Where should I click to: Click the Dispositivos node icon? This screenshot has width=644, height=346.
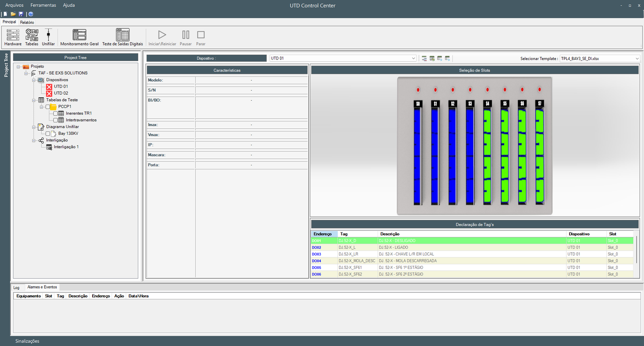[41, 80]
